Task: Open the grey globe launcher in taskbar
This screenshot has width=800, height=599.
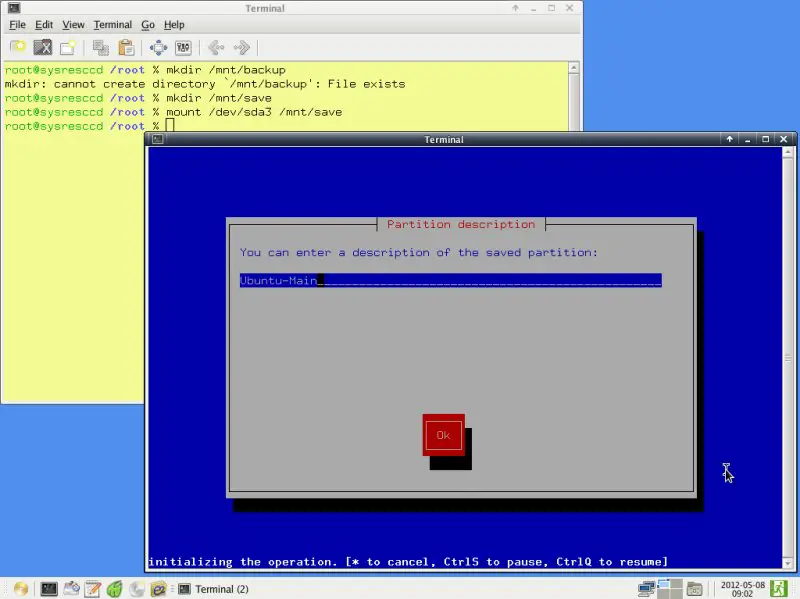Action: pos(137,589)
